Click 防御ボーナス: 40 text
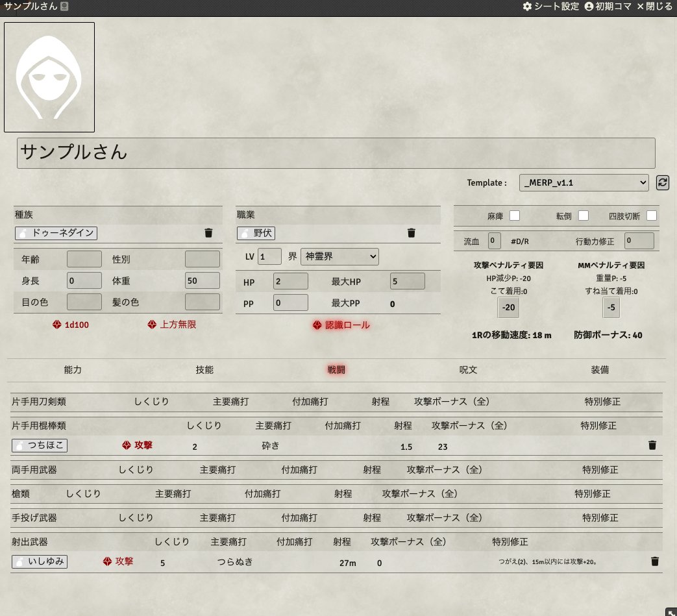This screenshot has width=677, height=616. 608,335
